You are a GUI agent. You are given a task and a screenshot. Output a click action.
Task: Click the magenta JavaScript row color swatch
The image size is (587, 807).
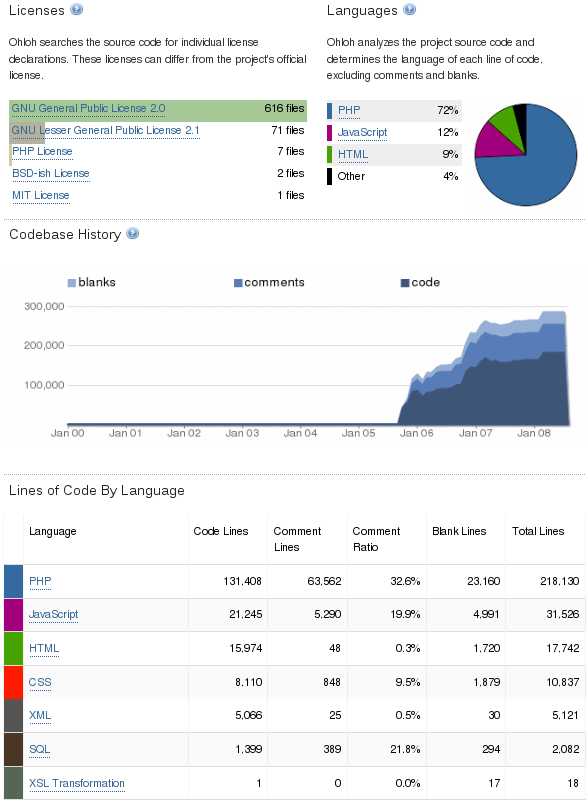tap(13, 615)
